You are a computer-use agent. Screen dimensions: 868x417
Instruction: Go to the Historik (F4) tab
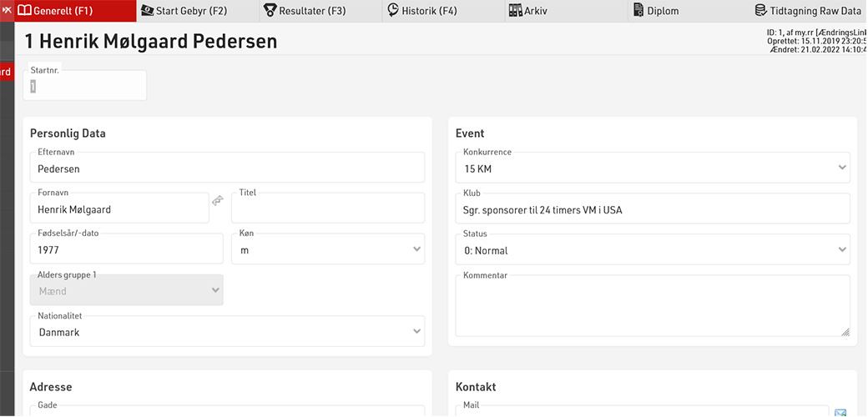pyautogui.click(x=422, y=11)
